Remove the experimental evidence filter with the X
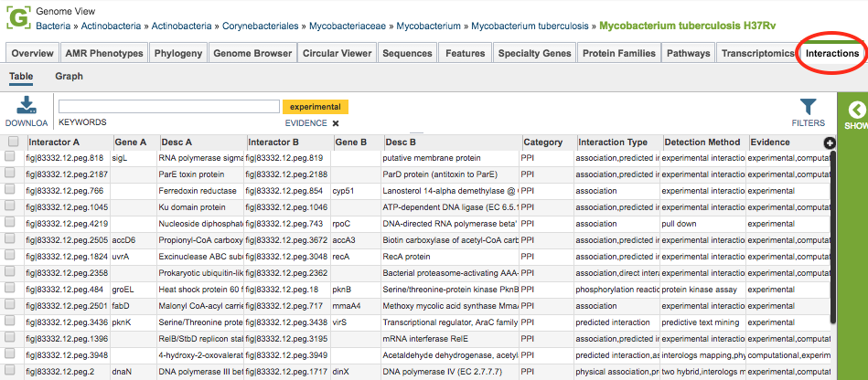This screenshot has width=868, height=380. point(336,123)
